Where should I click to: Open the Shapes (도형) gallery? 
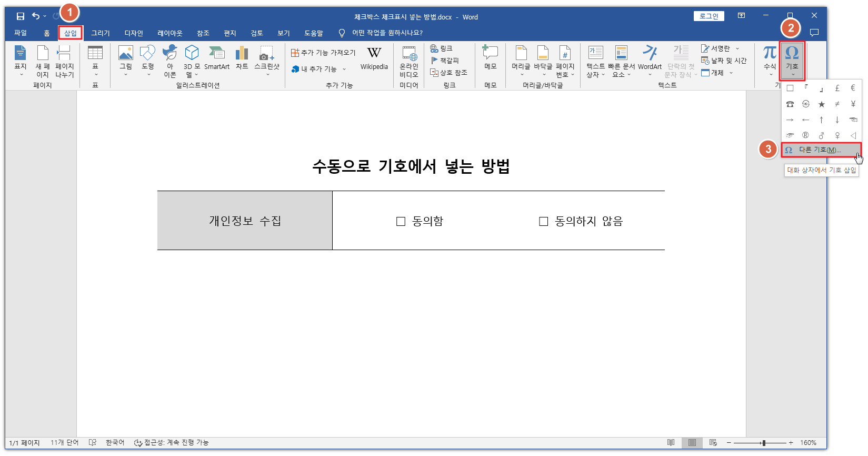coord(148,61)
